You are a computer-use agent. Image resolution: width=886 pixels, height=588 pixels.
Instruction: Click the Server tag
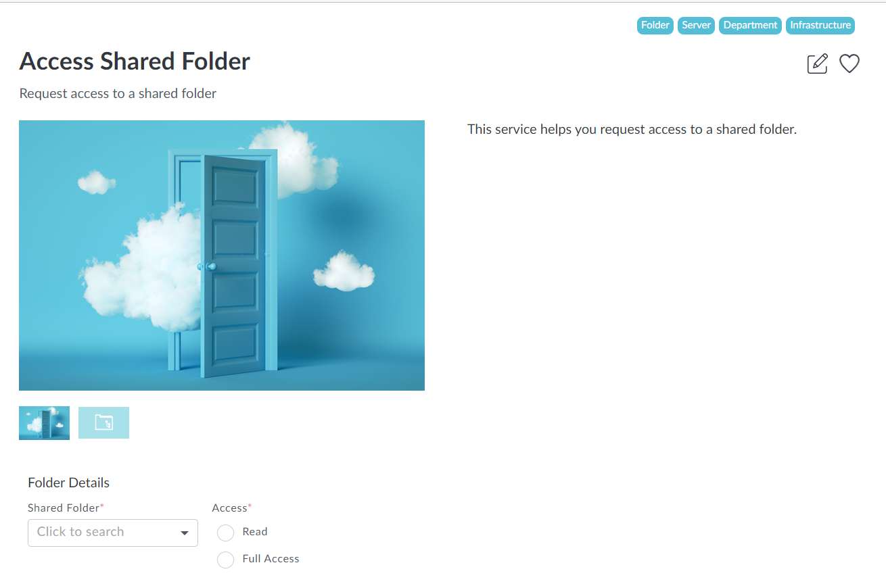point(696,26)
